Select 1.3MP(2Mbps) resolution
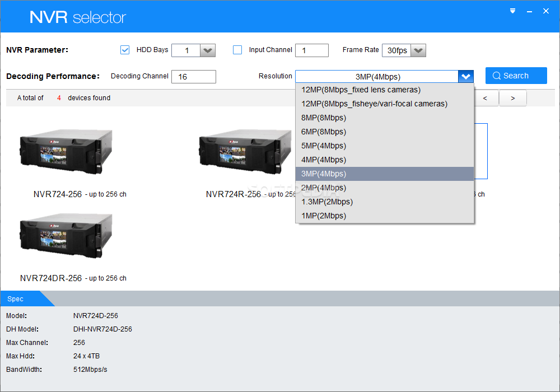560x392 pixels. (x=385, y=202)
